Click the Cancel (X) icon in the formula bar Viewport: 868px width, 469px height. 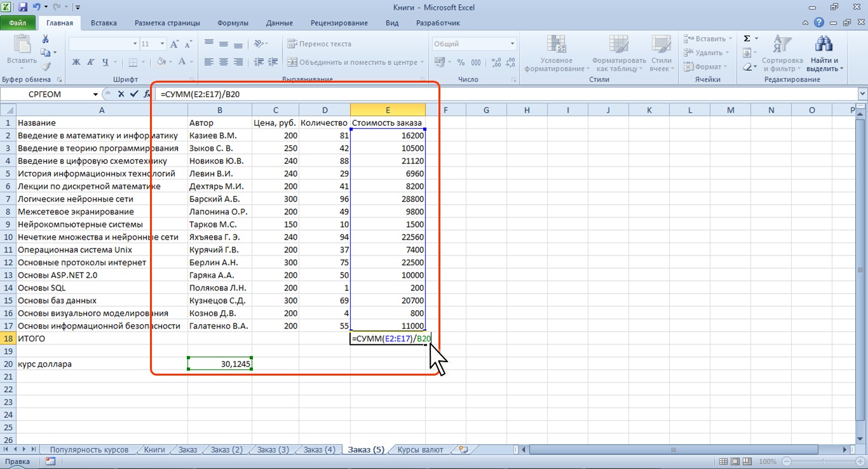tap(121, 94)
